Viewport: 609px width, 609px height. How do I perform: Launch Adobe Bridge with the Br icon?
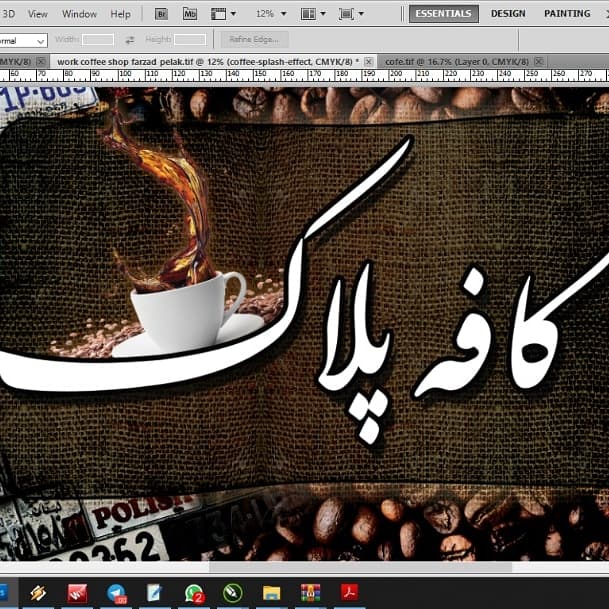[161, 14]
